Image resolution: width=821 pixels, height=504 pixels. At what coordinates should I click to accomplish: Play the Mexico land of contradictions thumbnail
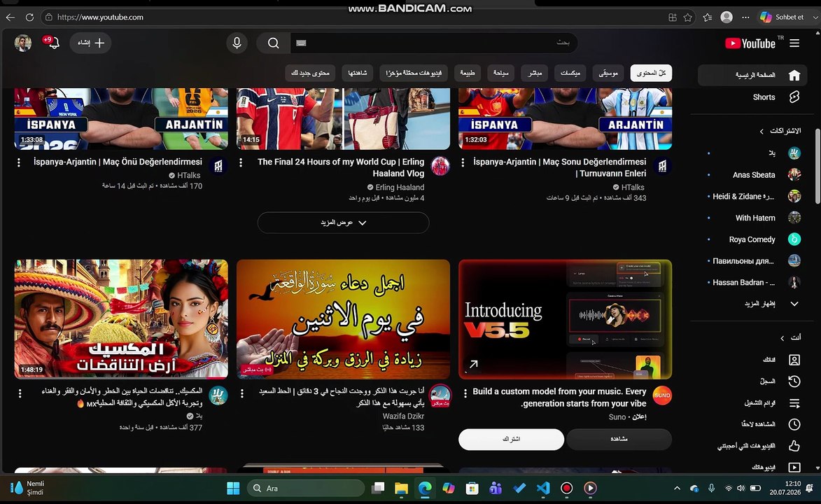click(x=121, y=319)
